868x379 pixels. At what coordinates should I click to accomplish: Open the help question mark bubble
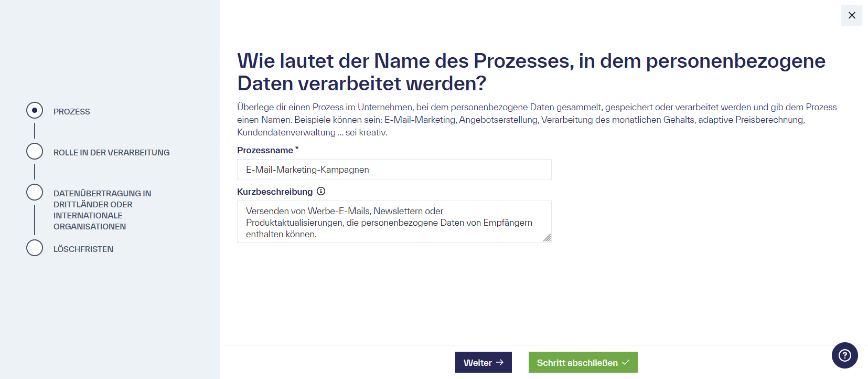(844, 355)
